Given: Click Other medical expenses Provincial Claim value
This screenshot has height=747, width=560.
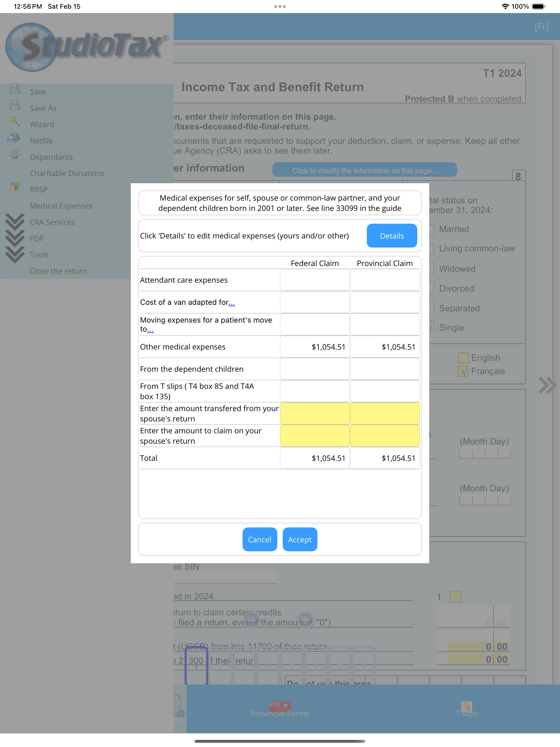Looking at the screenshot, I should click(x=385, y=347).
